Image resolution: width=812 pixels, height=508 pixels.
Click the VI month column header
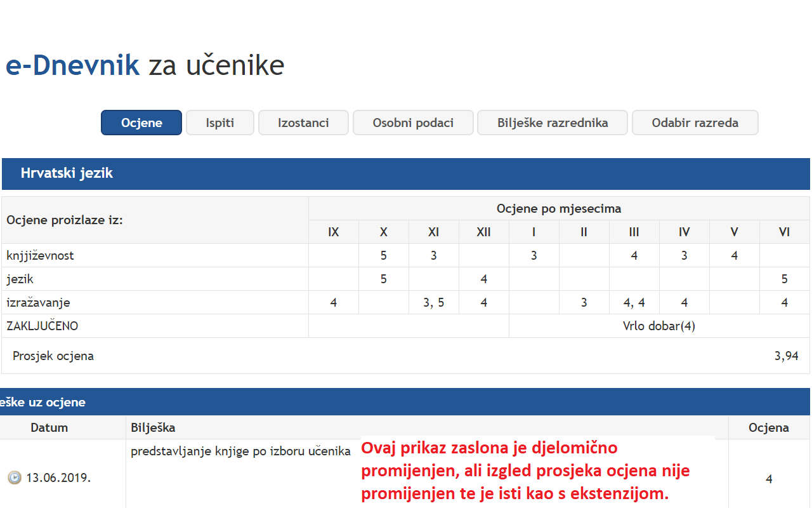[x=784, y=232]
